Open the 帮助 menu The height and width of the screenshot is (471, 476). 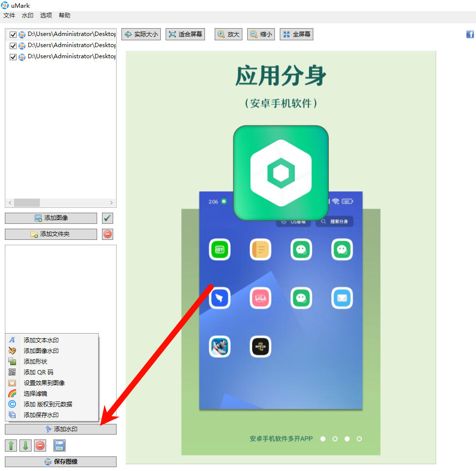64,16
